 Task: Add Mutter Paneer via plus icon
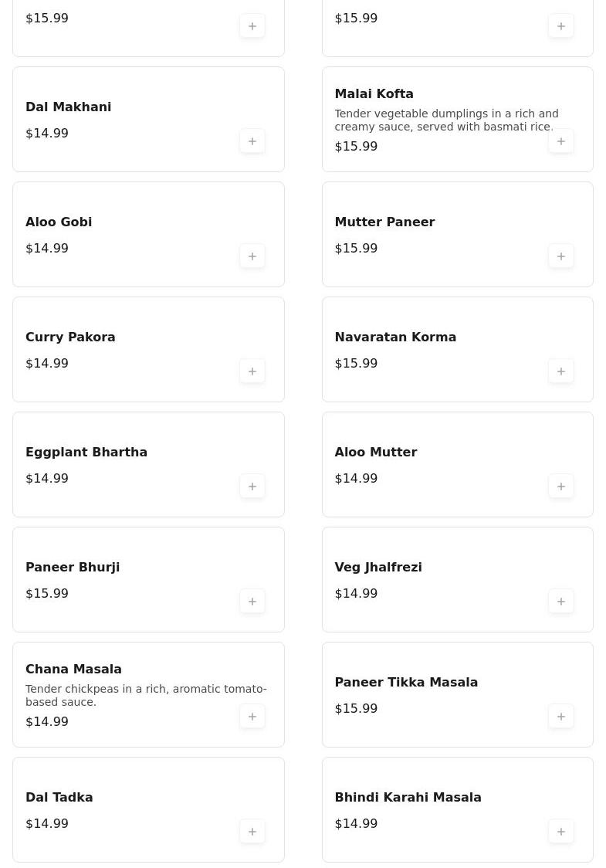coord(561,256)
